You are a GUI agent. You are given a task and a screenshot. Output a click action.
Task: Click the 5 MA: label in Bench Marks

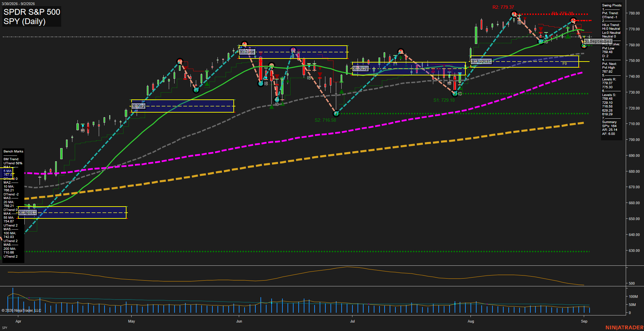click(7, 171)
